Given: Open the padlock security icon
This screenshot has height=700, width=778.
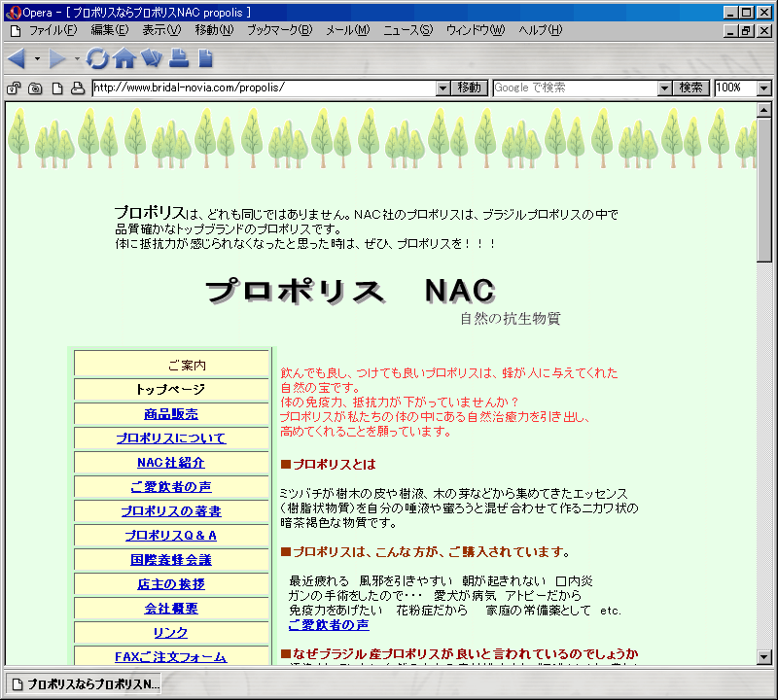Looking at the screenshot, I should click(14, 88).
